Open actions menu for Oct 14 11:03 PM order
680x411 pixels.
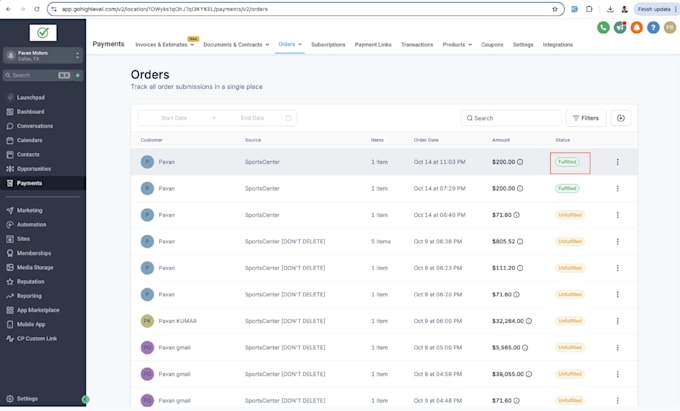tap(618, 162)
